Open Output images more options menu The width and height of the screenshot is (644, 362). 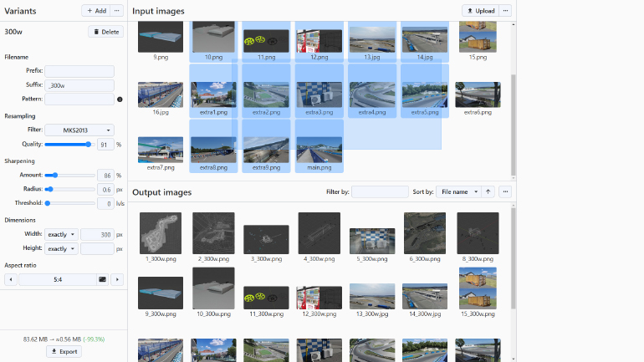506,191
